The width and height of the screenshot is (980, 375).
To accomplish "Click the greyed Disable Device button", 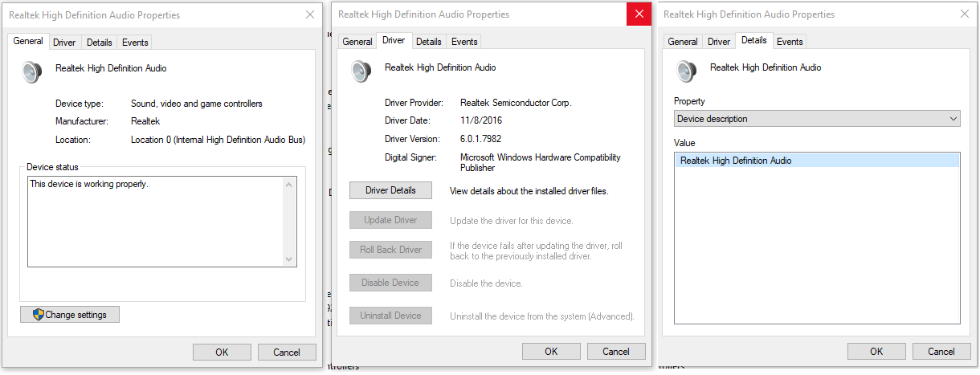I will [x=390, y=283].
